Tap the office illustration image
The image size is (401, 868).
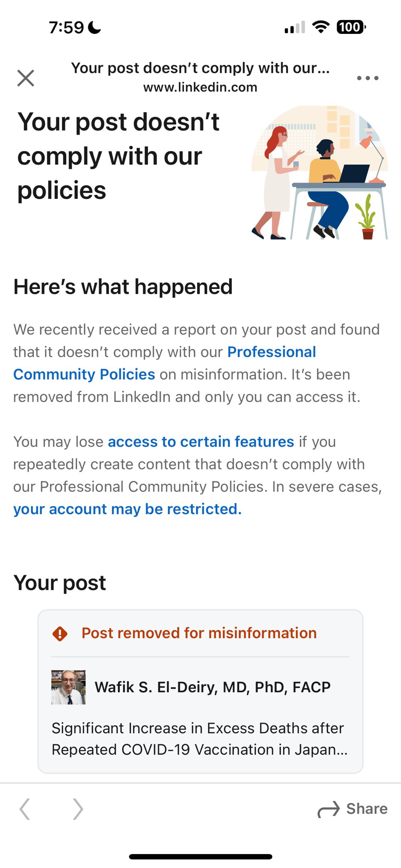pyautogui.click(x=320, y=172)
